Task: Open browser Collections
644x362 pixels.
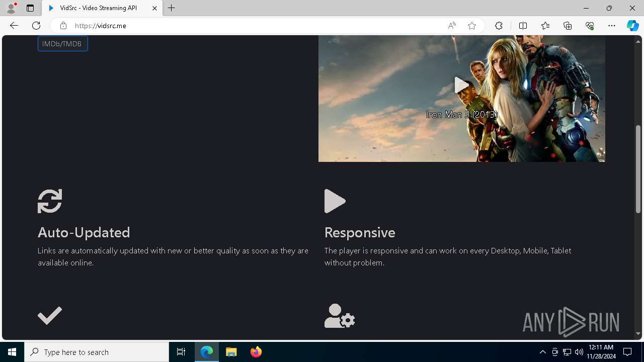Action: (x=568, y=26)
